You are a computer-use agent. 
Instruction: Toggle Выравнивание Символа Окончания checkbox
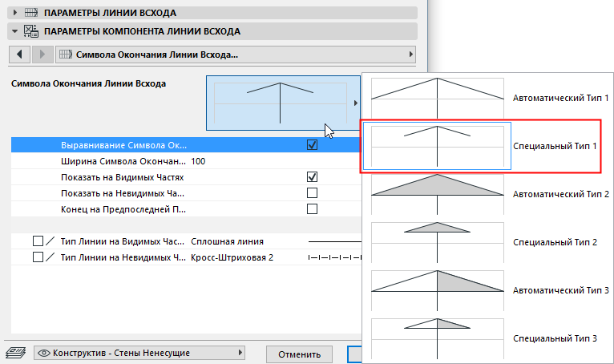tap(312, 145)
